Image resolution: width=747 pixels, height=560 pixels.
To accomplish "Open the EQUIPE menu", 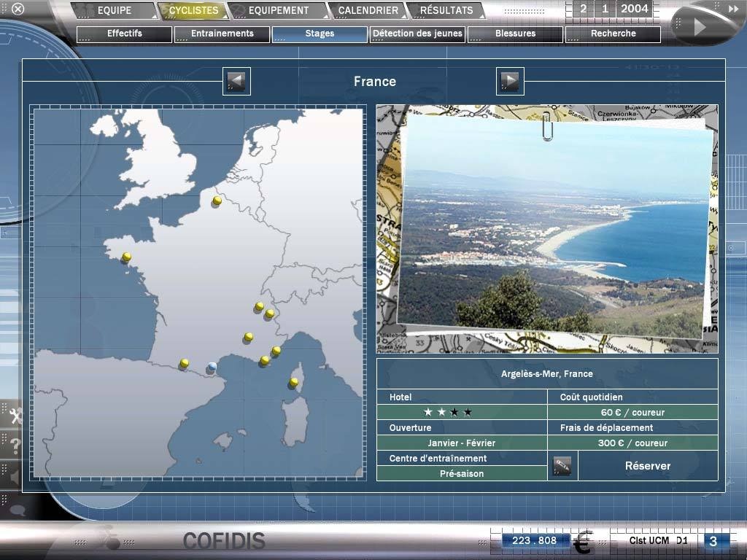I will [115, 10].
